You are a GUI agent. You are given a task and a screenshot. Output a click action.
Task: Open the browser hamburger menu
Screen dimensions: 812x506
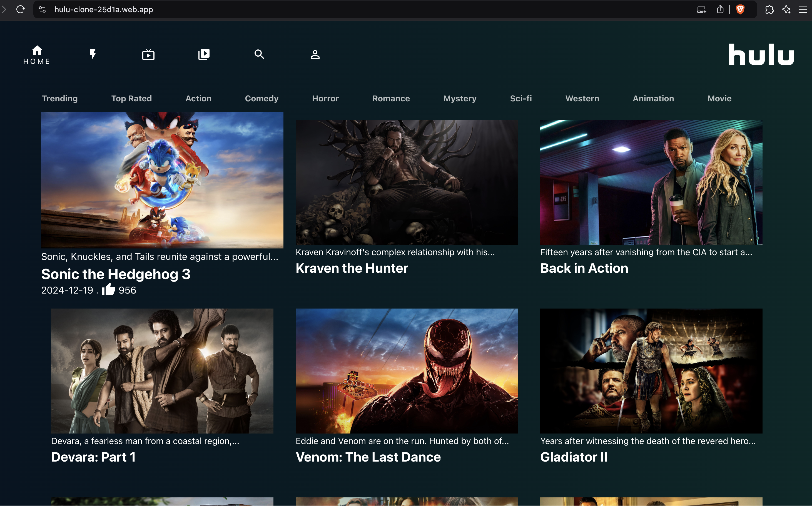point(803,10)
